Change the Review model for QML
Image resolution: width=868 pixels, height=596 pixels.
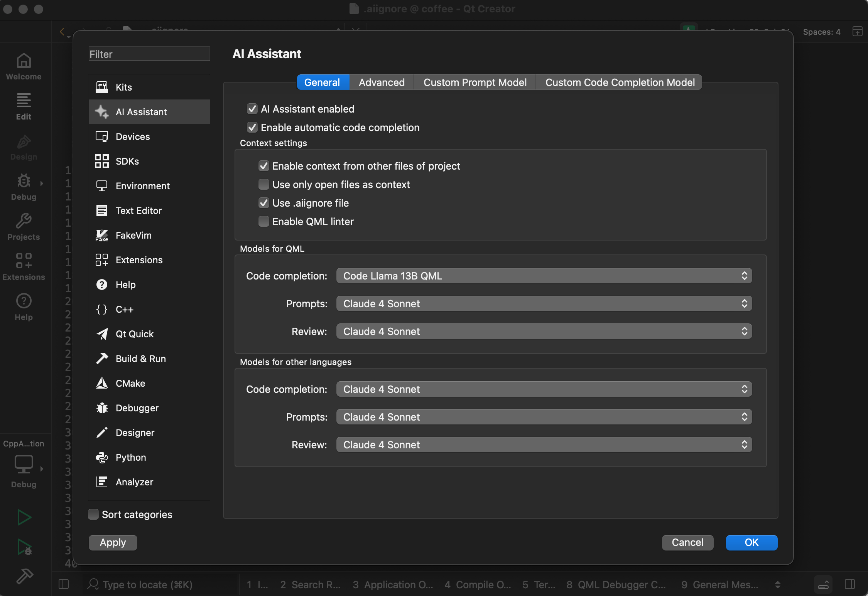click(x=543, y=331)
